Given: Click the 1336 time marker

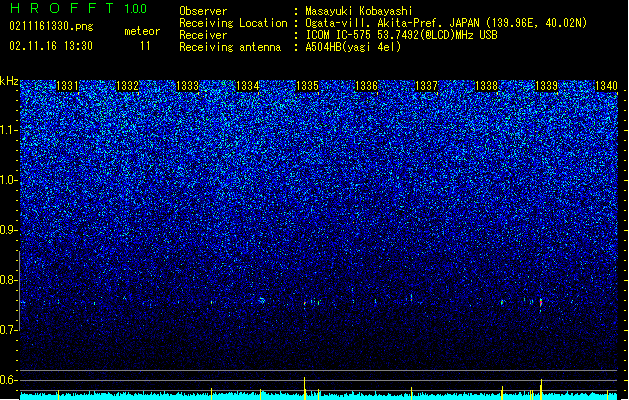Looking at the screenshot, I should point(367,86).
